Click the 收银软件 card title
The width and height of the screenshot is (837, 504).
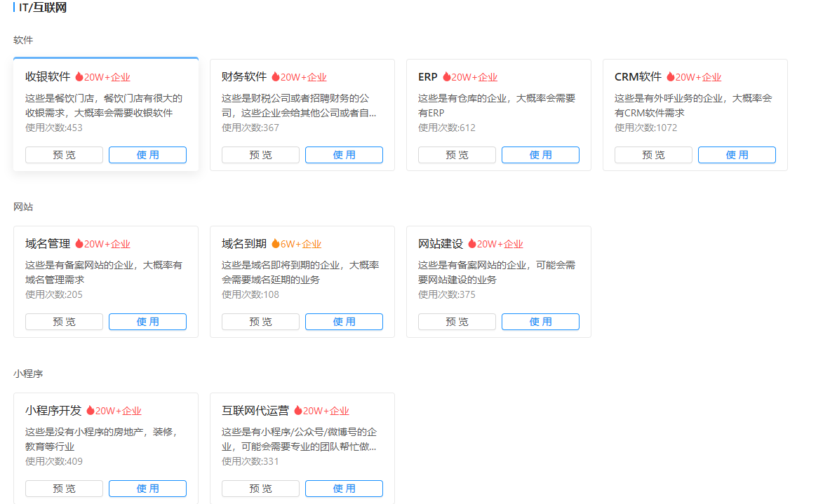[x=48, y=77]
